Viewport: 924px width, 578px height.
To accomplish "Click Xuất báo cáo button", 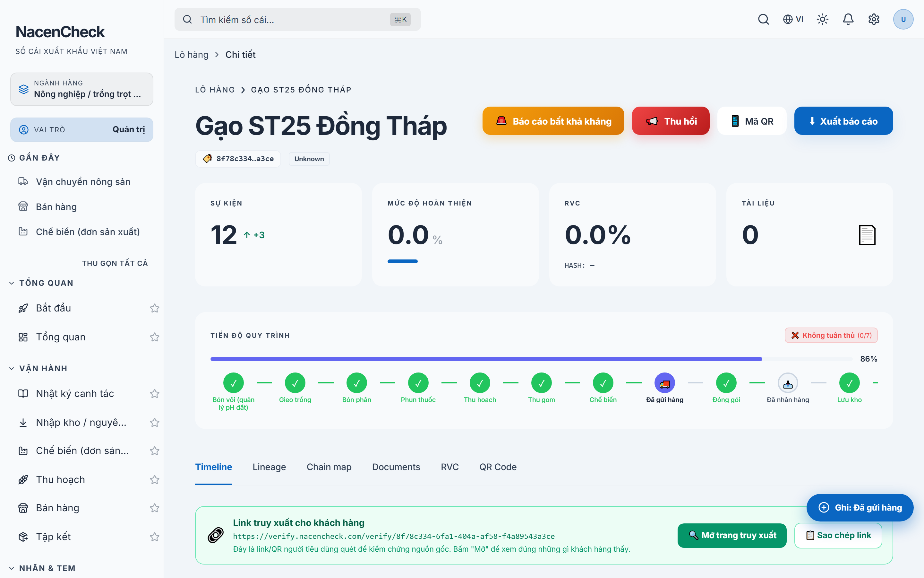I will tap(843, 121).
